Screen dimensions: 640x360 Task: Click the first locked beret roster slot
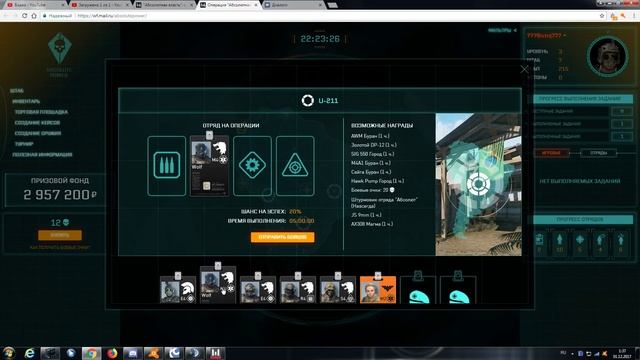418,289
